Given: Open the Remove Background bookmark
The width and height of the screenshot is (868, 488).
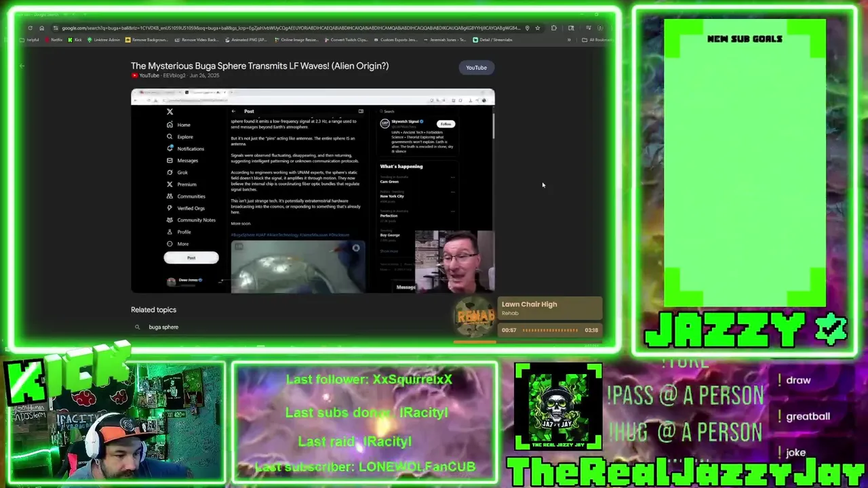Looking at the screenshot, I should tap(147, 40).
